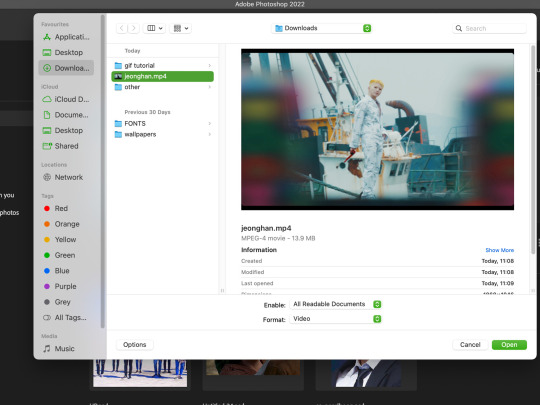Viewport: 540px width, 405px height.
Task: Select Downloads in the sidebar
Action: point(66,68)
